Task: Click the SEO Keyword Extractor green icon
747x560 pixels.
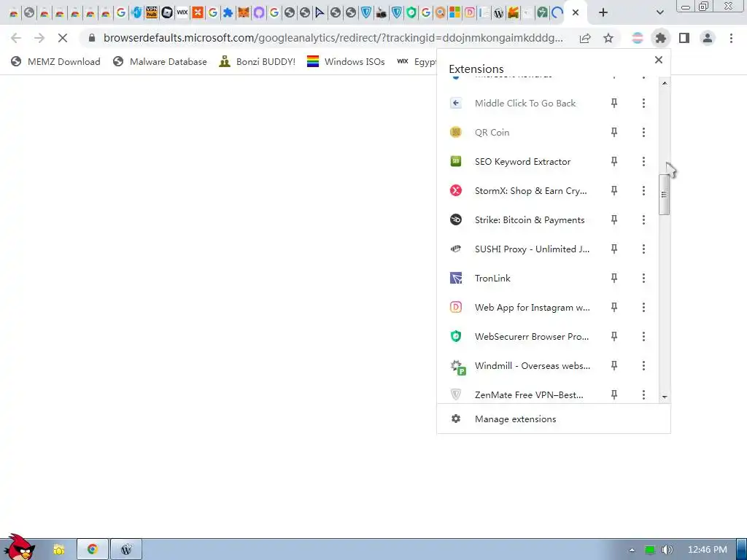Action: click(x=456, y=161)
